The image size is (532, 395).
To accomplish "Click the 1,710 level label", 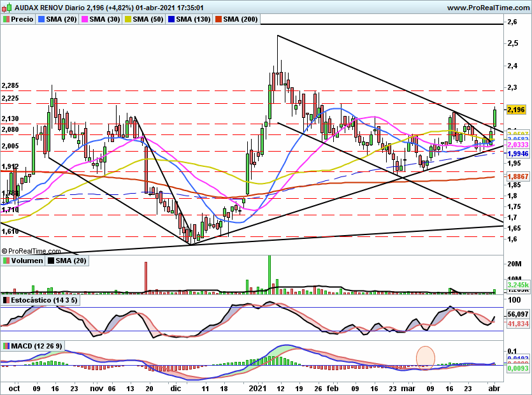I will click(10, 210).
